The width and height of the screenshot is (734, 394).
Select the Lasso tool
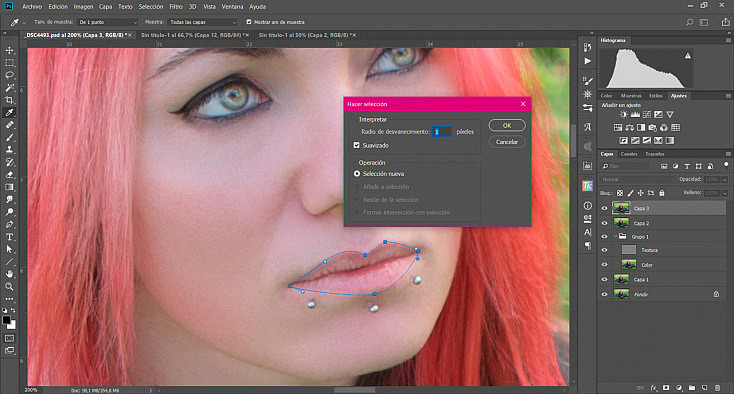pos(9,75)
